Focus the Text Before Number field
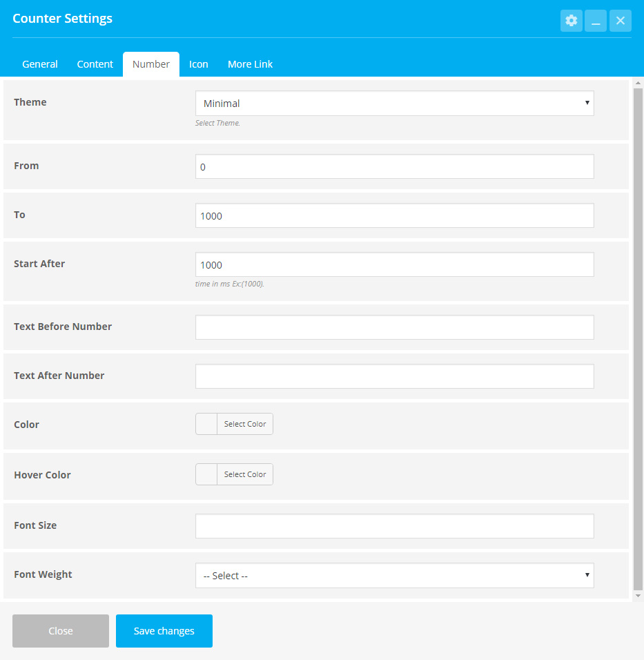644x660 pixels. (395, 327)
